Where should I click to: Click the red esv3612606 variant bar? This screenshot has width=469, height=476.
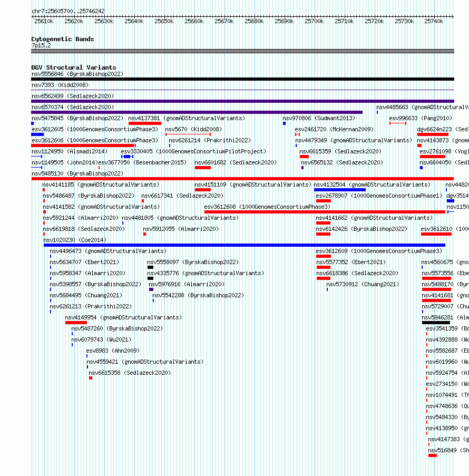pos(83,145)
